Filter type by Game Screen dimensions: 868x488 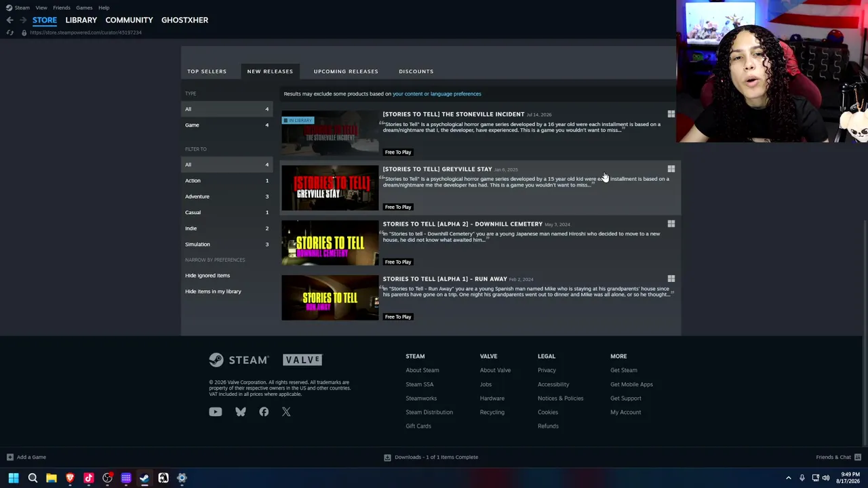click(226, 125)
